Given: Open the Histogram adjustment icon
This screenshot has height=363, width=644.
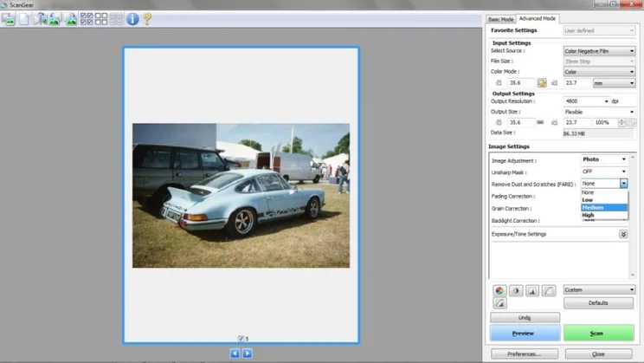Looking at the screenshot, I should (532, 290).
